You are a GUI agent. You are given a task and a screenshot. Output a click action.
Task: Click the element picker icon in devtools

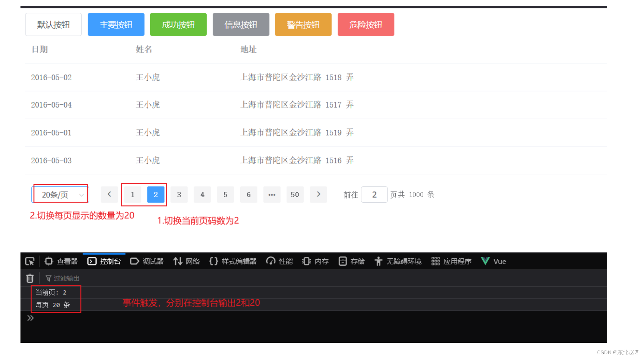[x=30, y=262]
